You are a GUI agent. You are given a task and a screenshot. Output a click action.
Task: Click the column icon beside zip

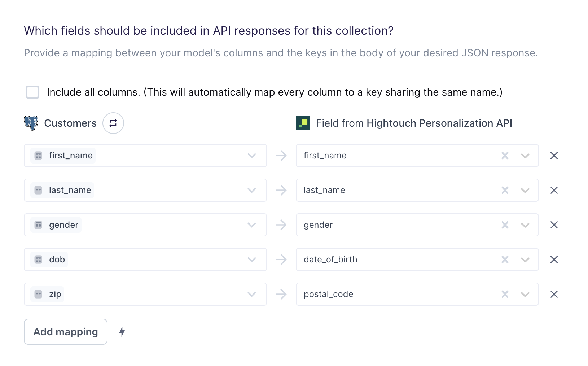pyautogui.click(x=38, y=294)
